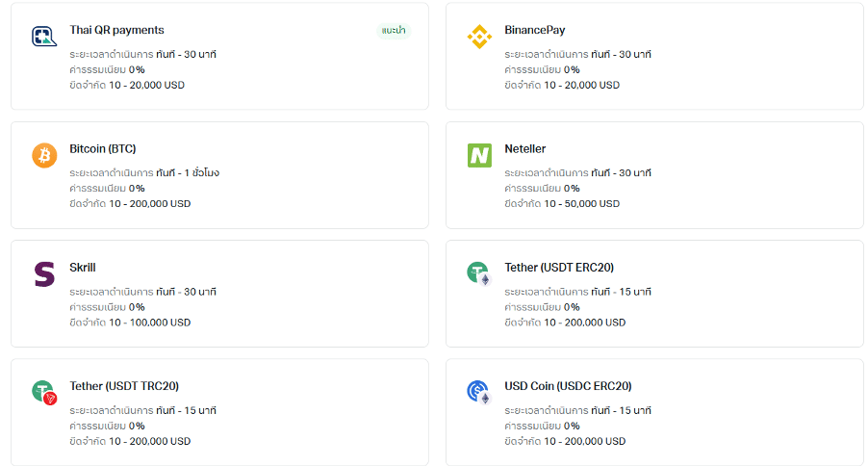Click the BinancePay fee 0% line
The image size is (868, 466).
tap(542, 69)
